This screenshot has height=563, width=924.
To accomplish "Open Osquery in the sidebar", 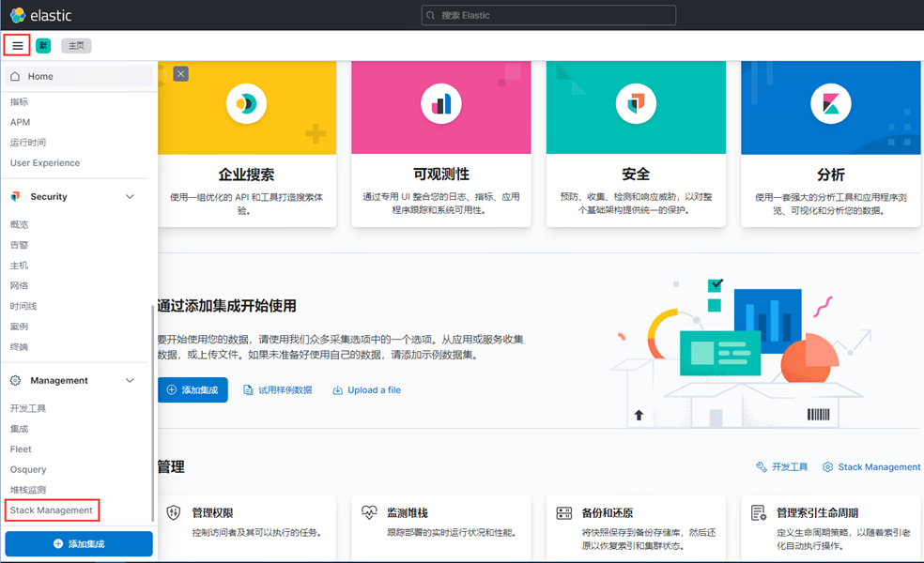I will pos(27,469).
